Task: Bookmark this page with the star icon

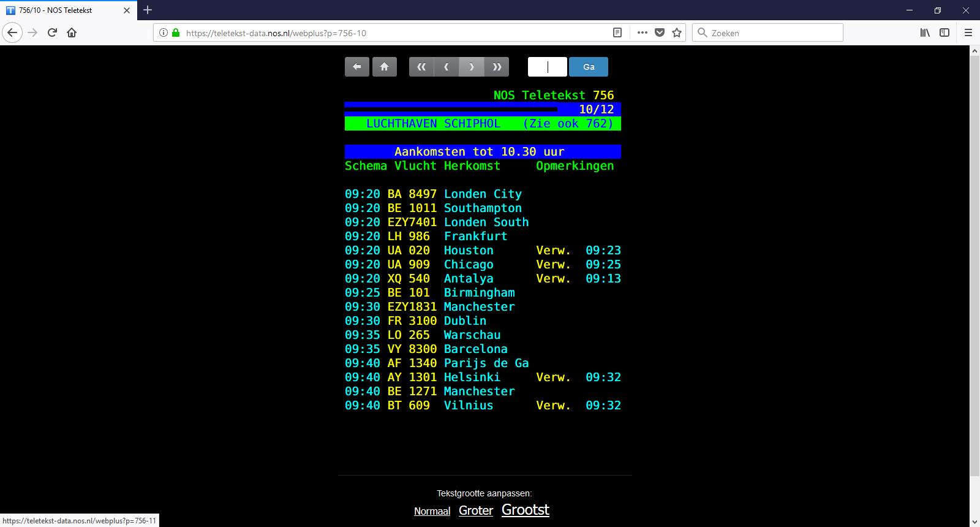Action: [677, 33]
